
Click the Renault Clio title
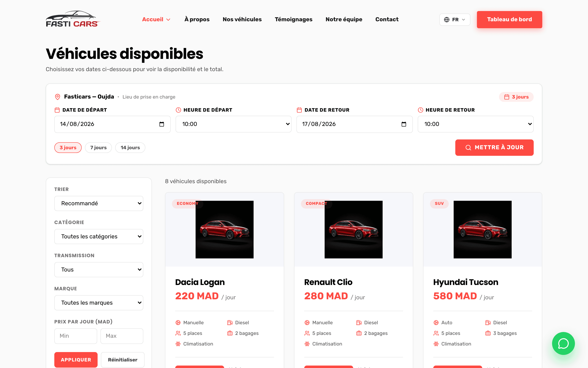point(328,282)
